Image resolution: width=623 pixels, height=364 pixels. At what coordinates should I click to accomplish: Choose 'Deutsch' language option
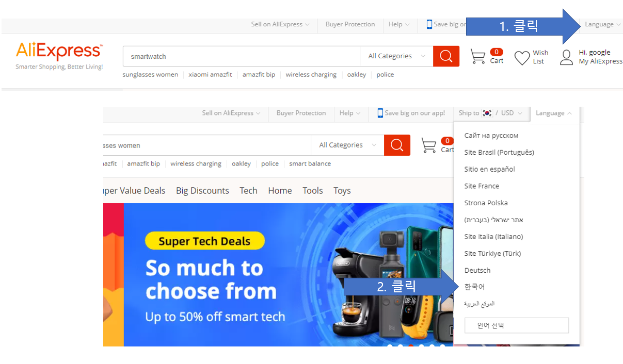(477, 270)
